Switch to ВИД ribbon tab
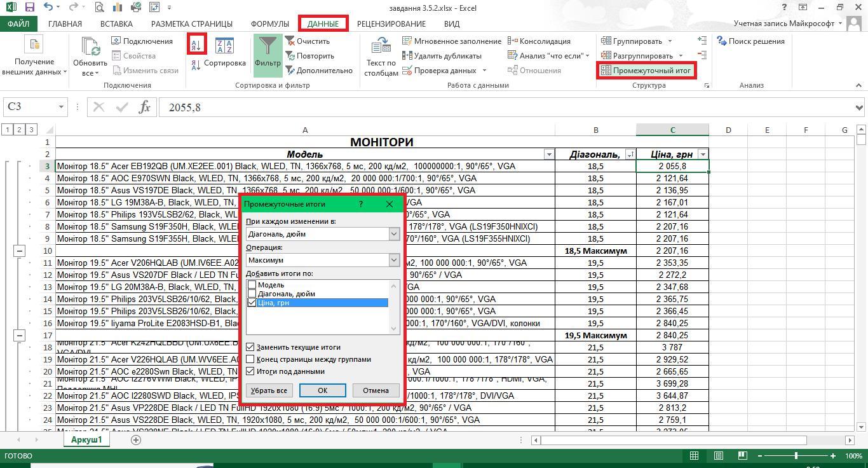 point(452,24)
